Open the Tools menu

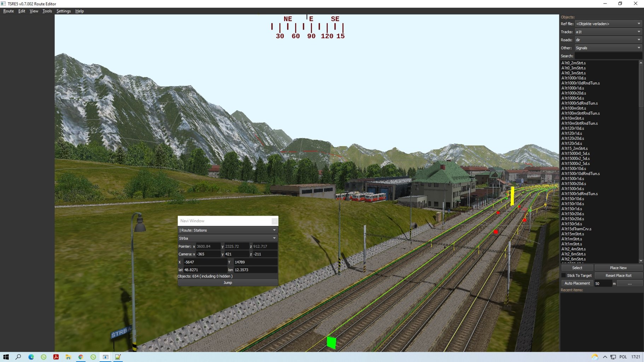click(47, 11)
